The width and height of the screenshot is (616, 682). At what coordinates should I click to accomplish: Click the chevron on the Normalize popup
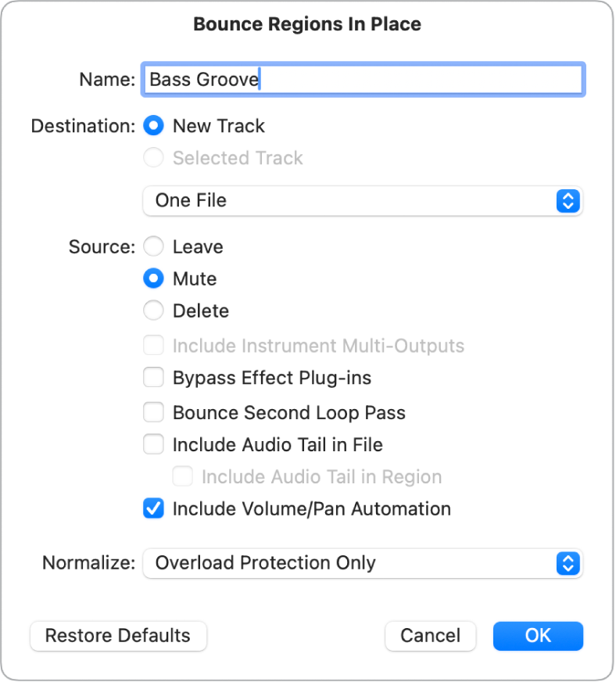[570, 563]
